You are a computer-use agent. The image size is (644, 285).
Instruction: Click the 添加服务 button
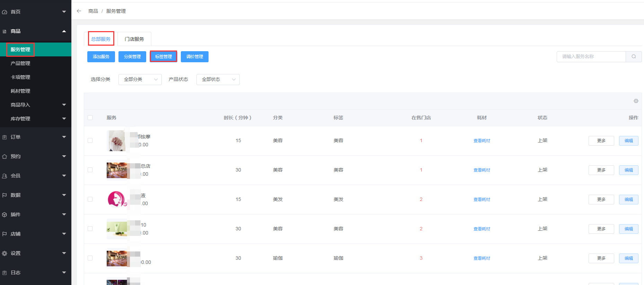[x=101, y=57]
